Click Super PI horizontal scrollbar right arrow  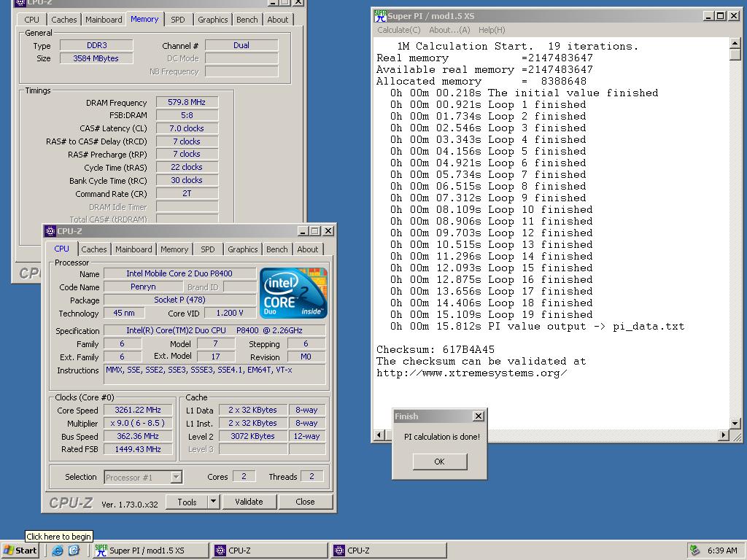tap(724, 435)
